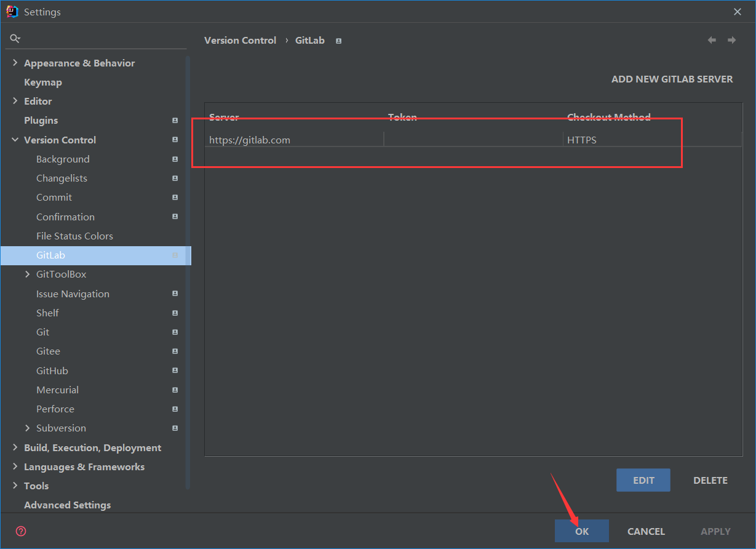Click the back navigation arrow
The width and height of the screenshot is (756, 549).
[x=712, y=40]
